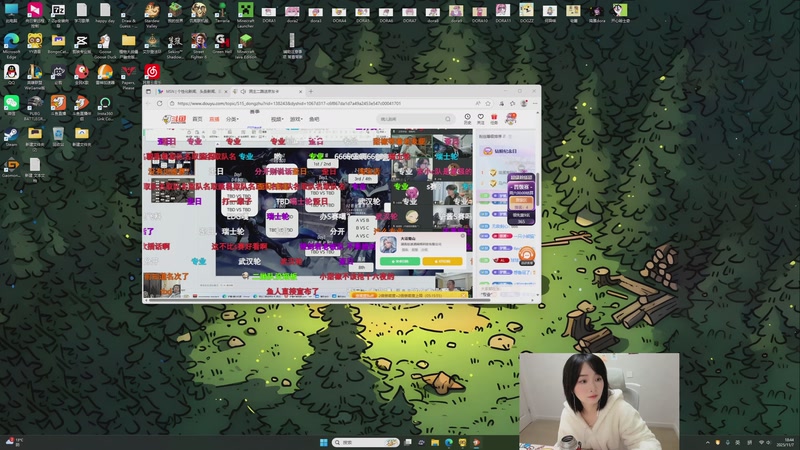
Task: Select the 直播 nav item on Douyu
Action: coord(214,119)
